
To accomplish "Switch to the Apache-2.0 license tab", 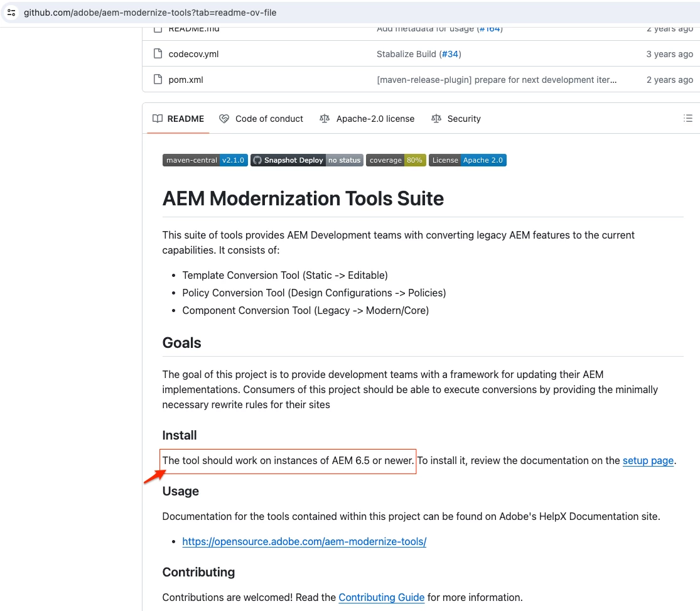I will pos(367,119).
